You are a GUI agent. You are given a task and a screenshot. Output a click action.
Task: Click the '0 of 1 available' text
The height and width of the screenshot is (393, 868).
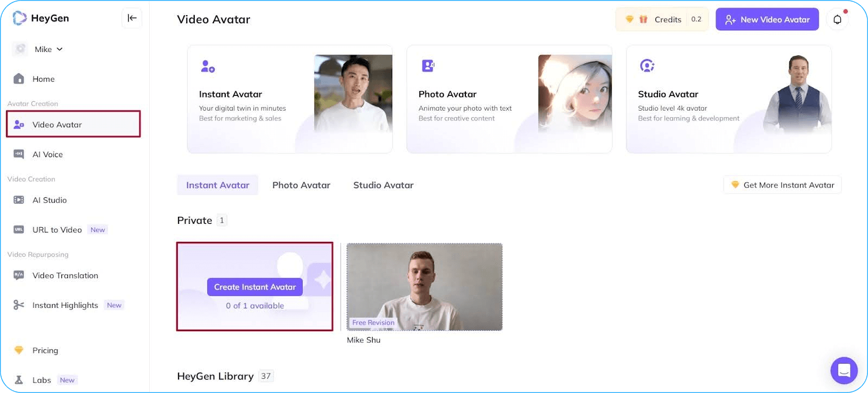(x=255, y=306)
